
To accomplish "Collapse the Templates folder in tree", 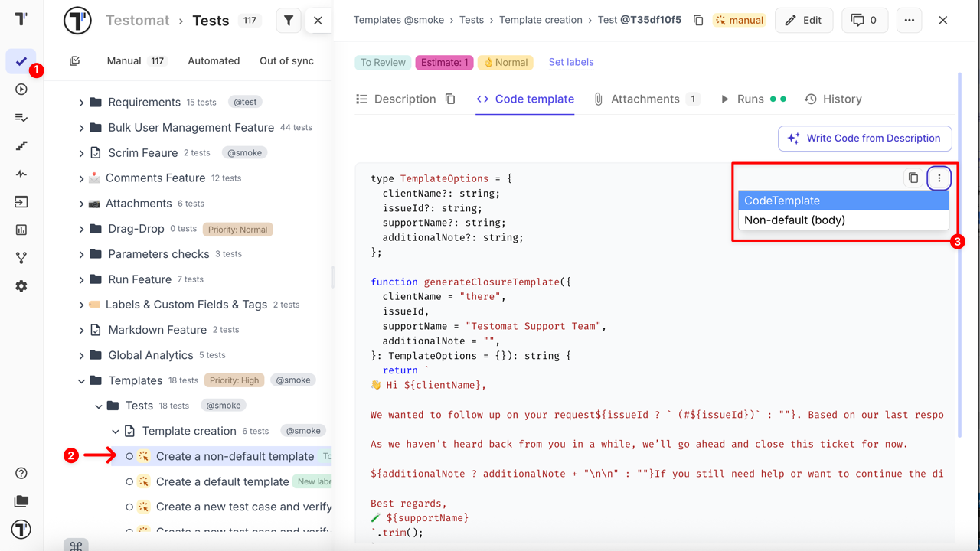I will pos(83,380).
